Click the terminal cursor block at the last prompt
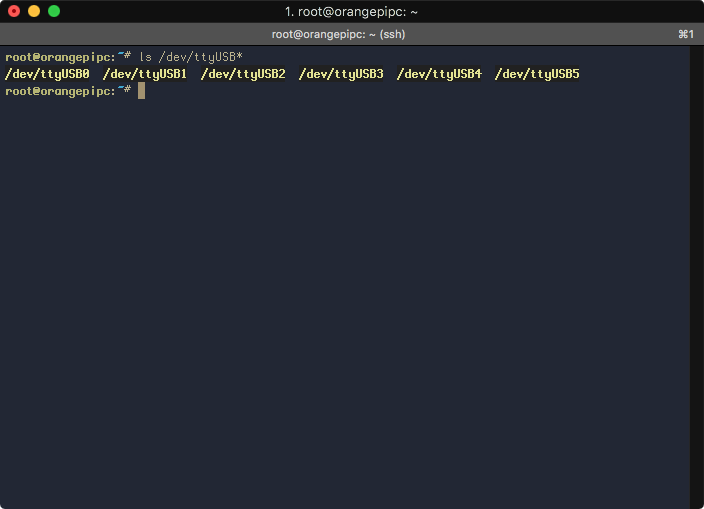 pos(141,91)
